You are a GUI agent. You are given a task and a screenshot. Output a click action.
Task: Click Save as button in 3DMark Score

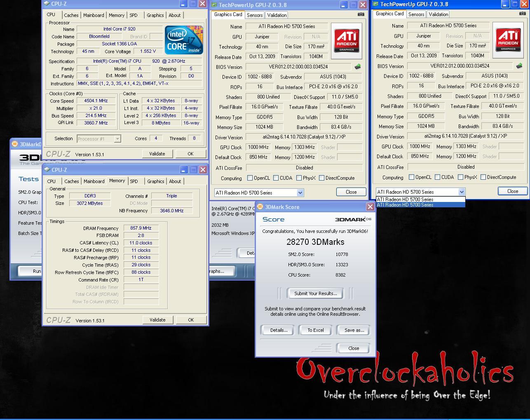coord(354,330)
